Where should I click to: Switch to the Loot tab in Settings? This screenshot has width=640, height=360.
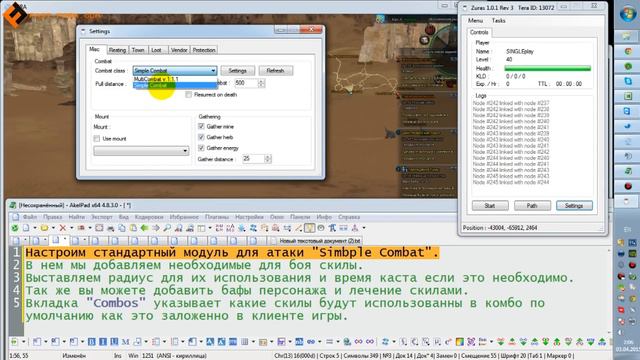(156, 50)
